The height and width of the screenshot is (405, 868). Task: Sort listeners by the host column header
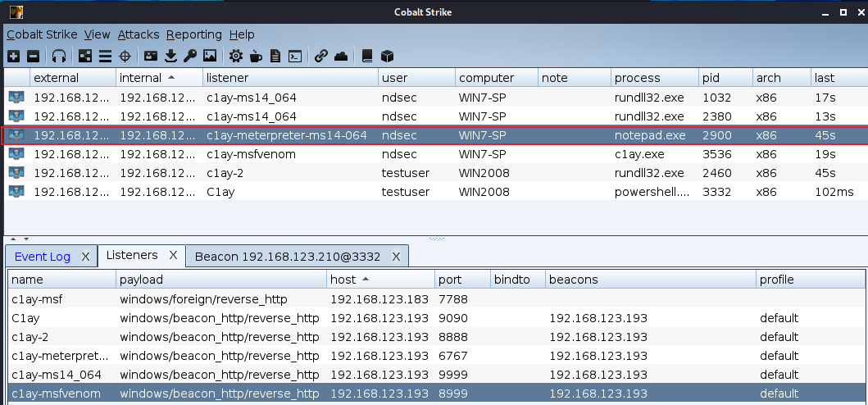click(380, 280)
